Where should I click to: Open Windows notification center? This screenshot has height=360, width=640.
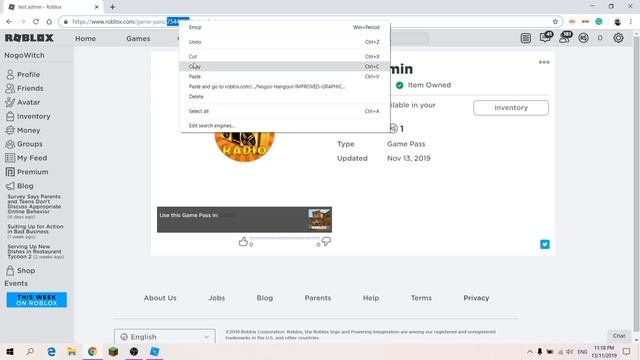click(626, 351)
